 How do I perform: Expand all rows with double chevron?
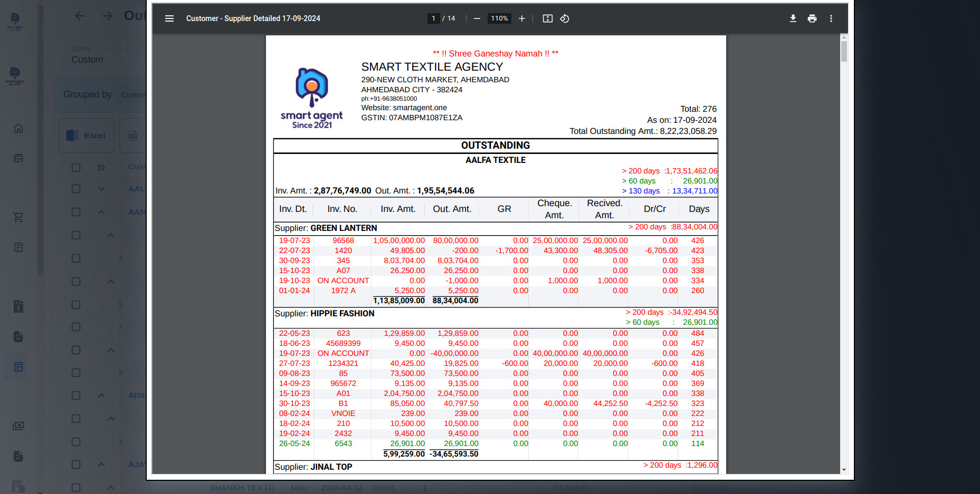point(101,168)
